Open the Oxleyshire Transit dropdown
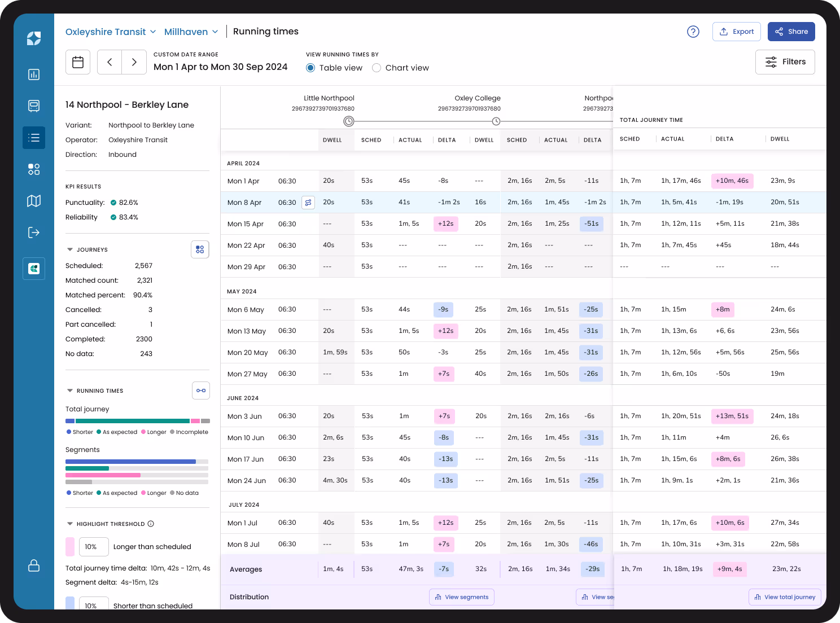Viewport: 840px width, 623px height. point(111,32)
